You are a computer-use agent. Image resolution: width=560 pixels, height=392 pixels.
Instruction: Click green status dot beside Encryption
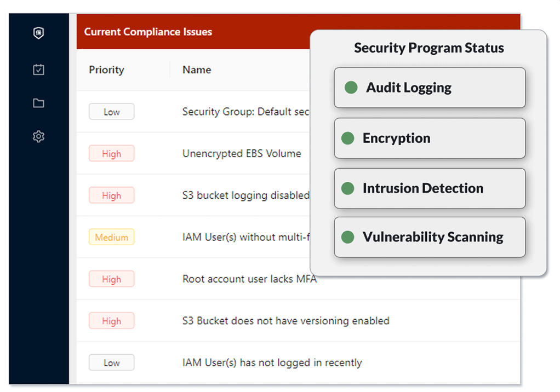(347, 138)
